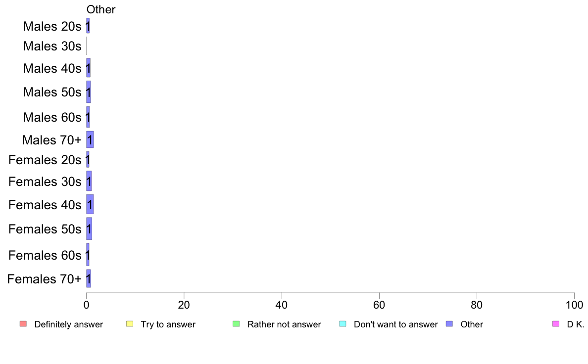Viewport: 588px width, 364px height.
Task: Click the red Definitely answer legend swatch
Action: pos(23,324)
